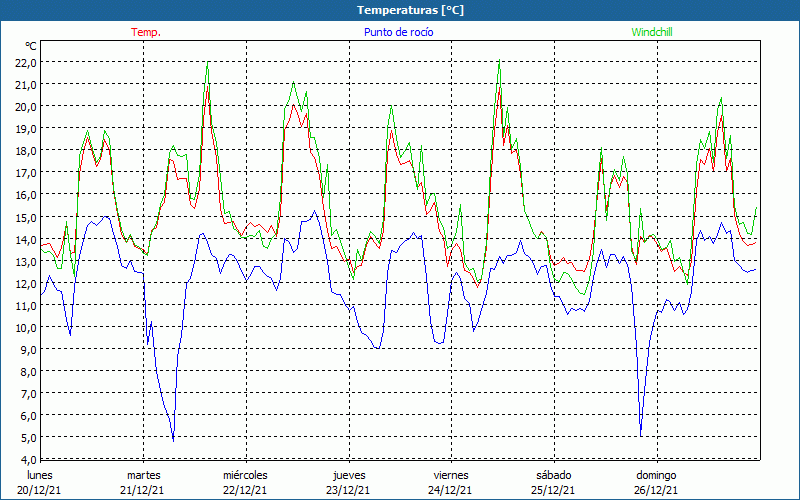The width and height of the screenshot is (800, 500).
Task: Click the '23/12/21' date label
Action: [x=348, y=490]
